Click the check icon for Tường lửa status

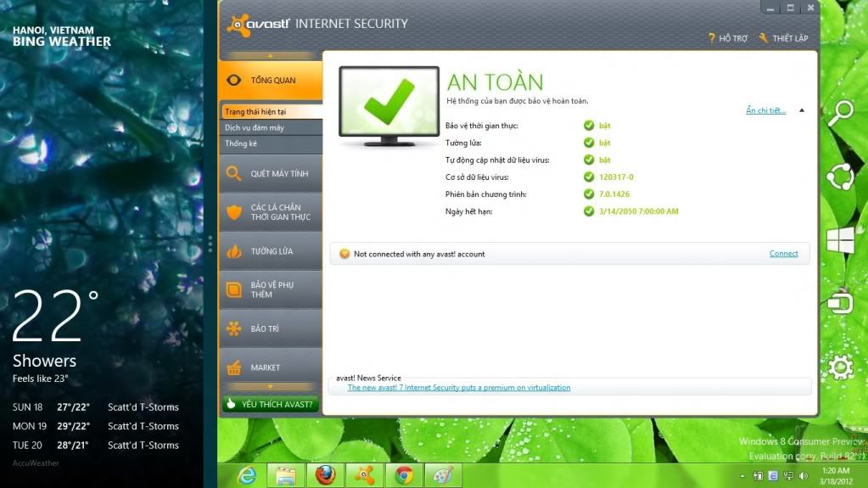(x=589, y=143)
